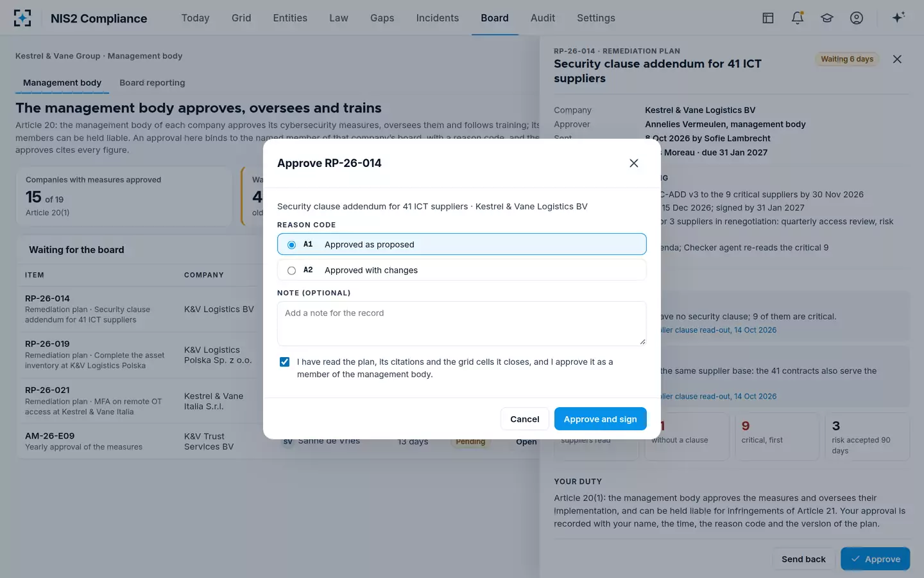This screenshot has width=924, height=578.
Task: Switch to the Board reporting tab
Action: pos(152,82)
